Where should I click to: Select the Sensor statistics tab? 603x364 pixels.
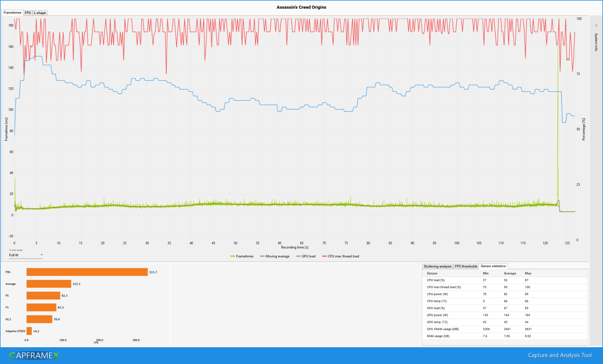click(493, 266)
